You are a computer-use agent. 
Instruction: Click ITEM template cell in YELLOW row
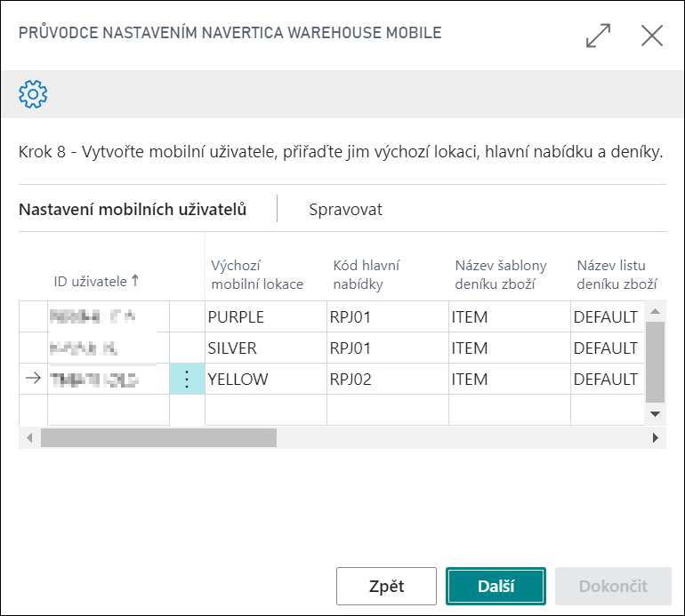point(510,379)
